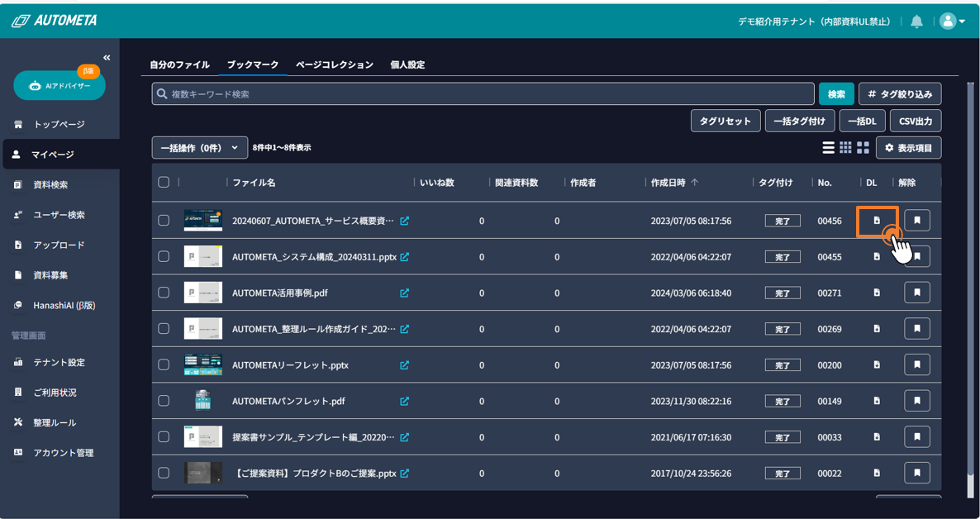Switch to small grid view icon
This screenshot has height=519, width=980.
click(x=845, y=148)
